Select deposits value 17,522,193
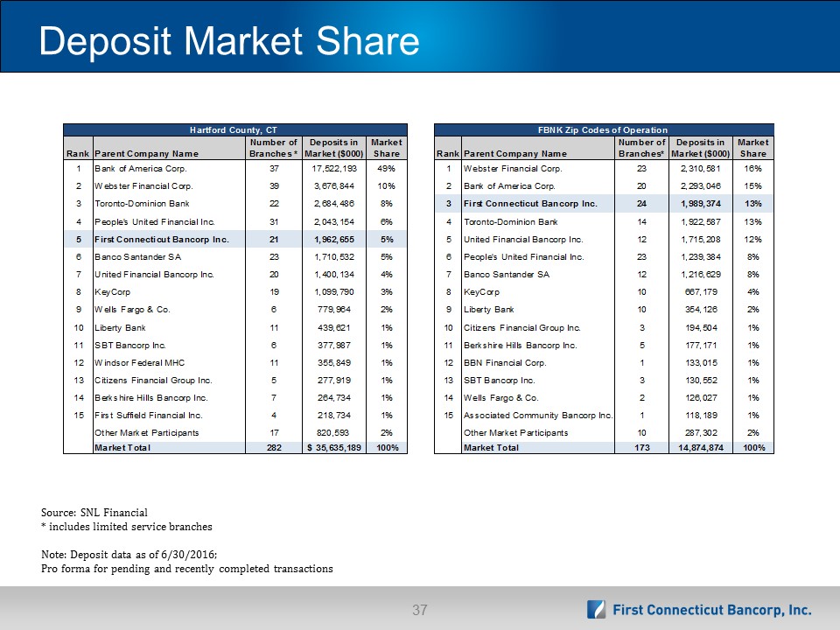The height and width of the screenshot is (630, 840). tap(333, 168)
